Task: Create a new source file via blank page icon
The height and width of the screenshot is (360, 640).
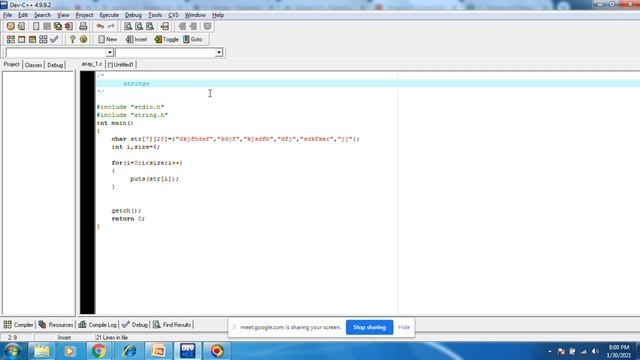Action: click(36, 26)
